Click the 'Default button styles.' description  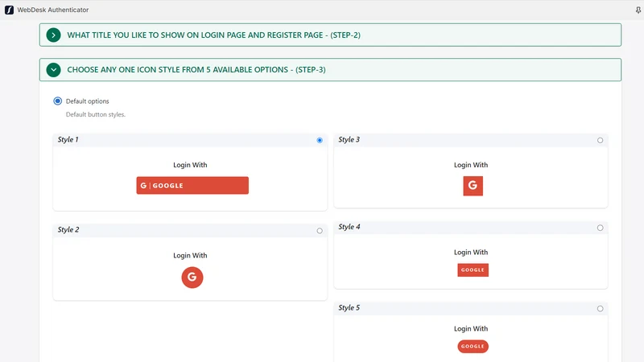tap(96, 114)
